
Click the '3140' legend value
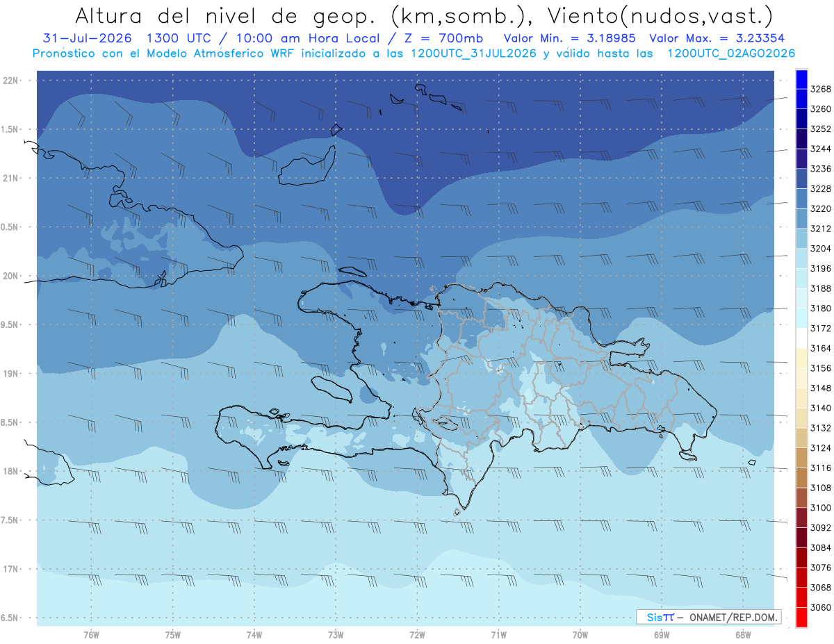pyautogui.click(x=821, y=408)
